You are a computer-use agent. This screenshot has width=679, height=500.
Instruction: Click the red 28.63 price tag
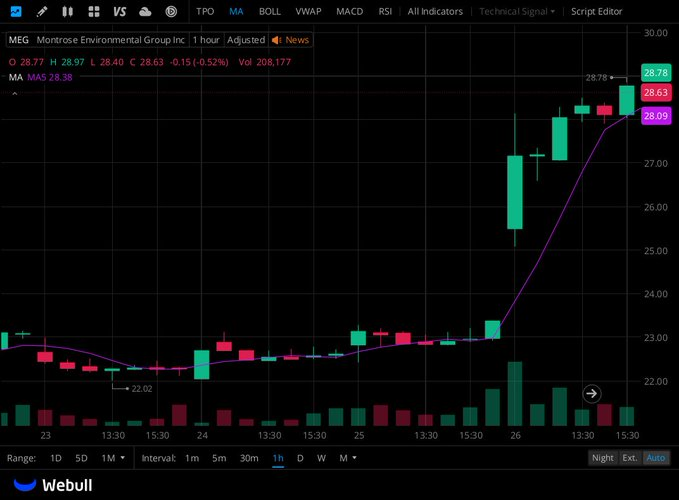[x=656, y=93]
